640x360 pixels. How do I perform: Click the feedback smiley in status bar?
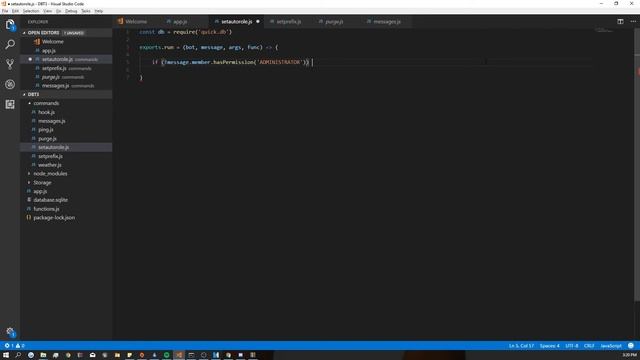631,346
